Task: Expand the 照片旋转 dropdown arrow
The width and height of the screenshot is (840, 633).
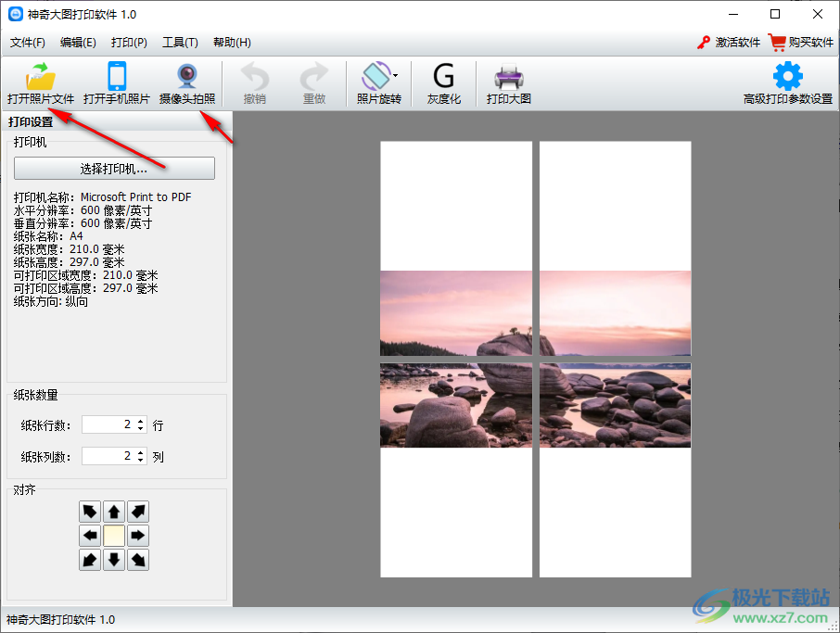Action: click(x=396, y=74)
